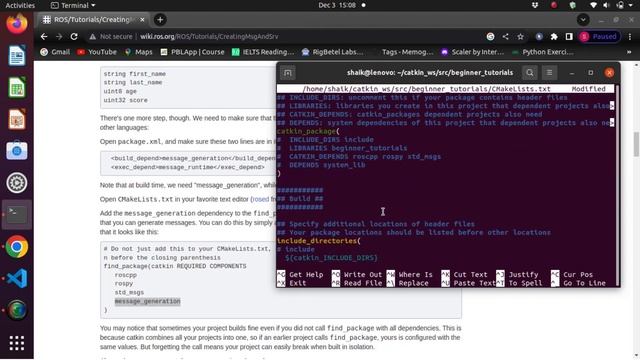The height and width of the screenshot is (360, 640).
Task: Click the Google account icon in address bar
Action: [490, 36]
